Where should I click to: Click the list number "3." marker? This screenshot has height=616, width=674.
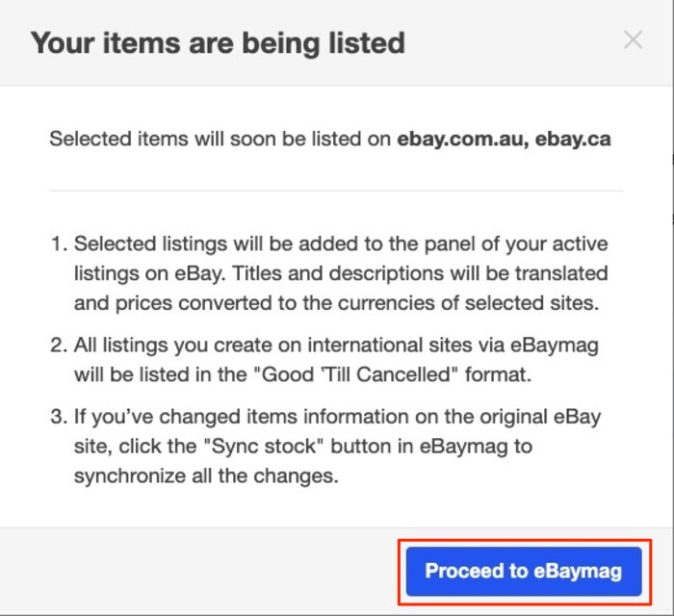pos(58,418)
